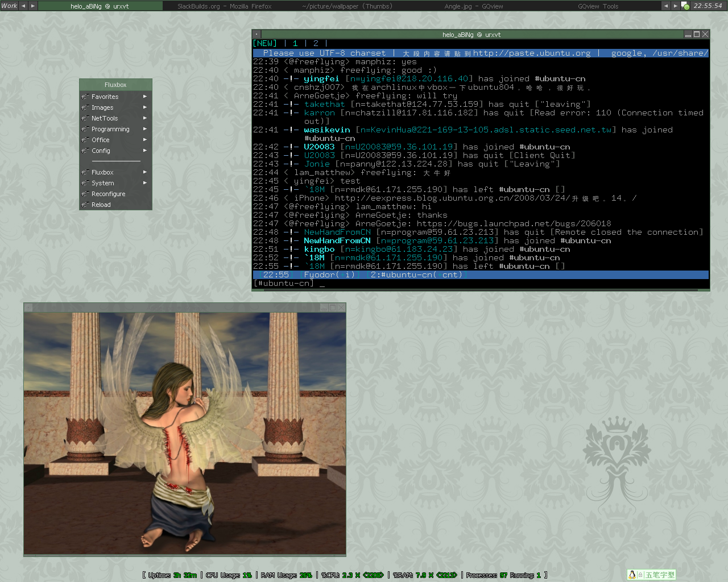Click the toolbar clock showing 22:55:54

(x=708, y=6)
